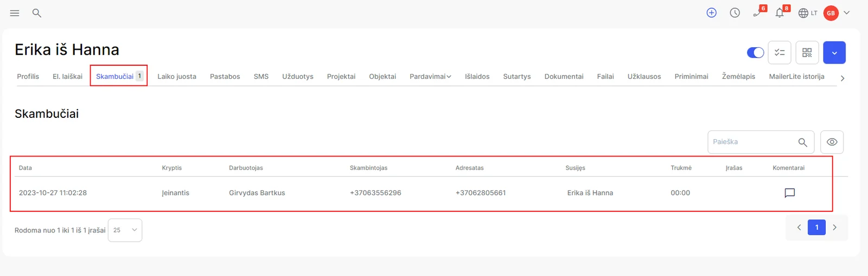Click the duration 00:00 cell
Image resolution: width=868 pixels, height=276 pixels.
[x=680, y=193]
